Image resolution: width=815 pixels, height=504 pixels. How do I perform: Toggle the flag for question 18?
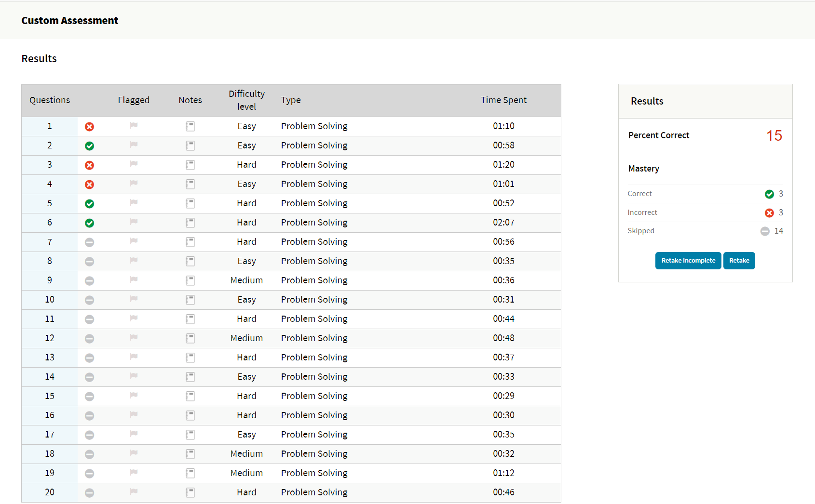pyautogui.click(x=134, y=453)
